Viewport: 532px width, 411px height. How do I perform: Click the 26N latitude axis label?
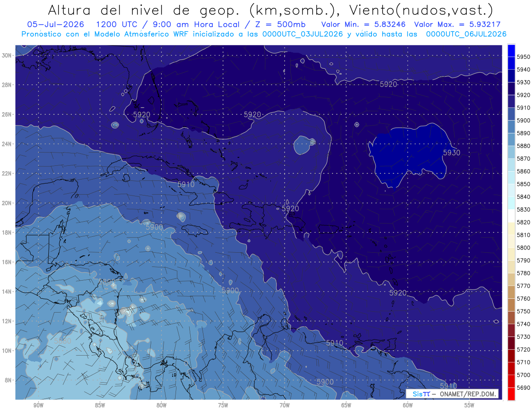click(x=7, y=114)
